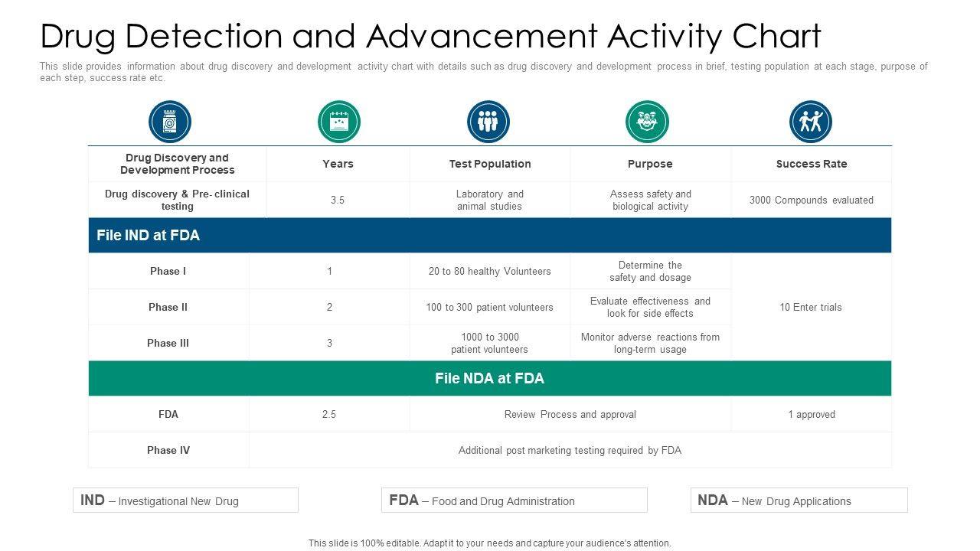Viewport: 980px width, 551px height.
Task: Click the three-people icon above Test Population
Action: [x=488, y=122]
